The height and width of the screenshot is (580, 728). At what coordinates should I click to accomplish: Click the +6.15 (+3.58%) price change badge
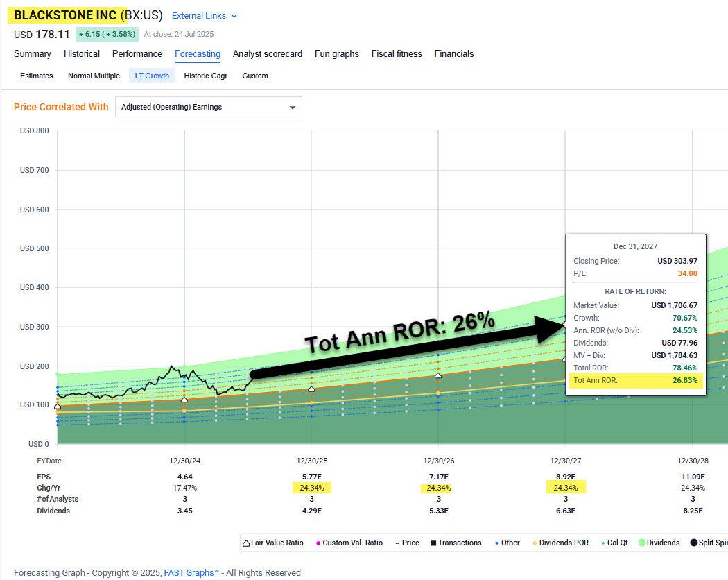click(x=107, y=35)
